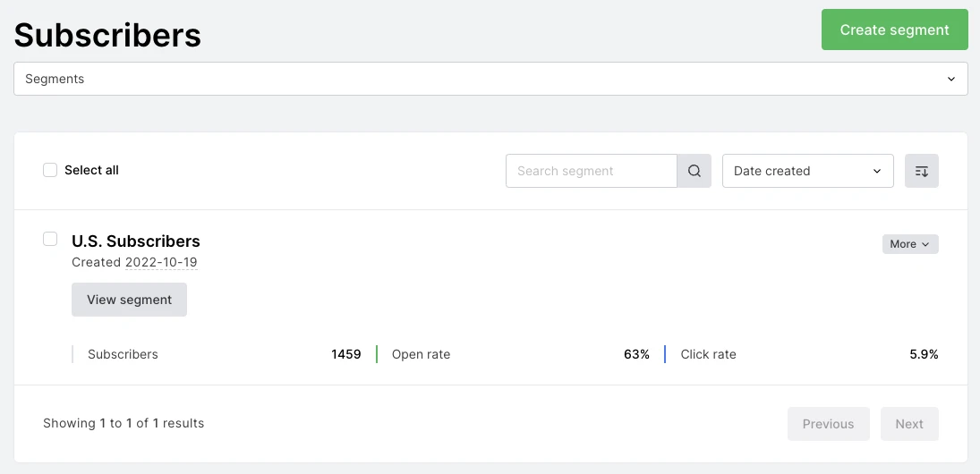This screenshot has height=474, width=980.
Task: Expand the Date created sort dropdown
Action: (807, 171)
